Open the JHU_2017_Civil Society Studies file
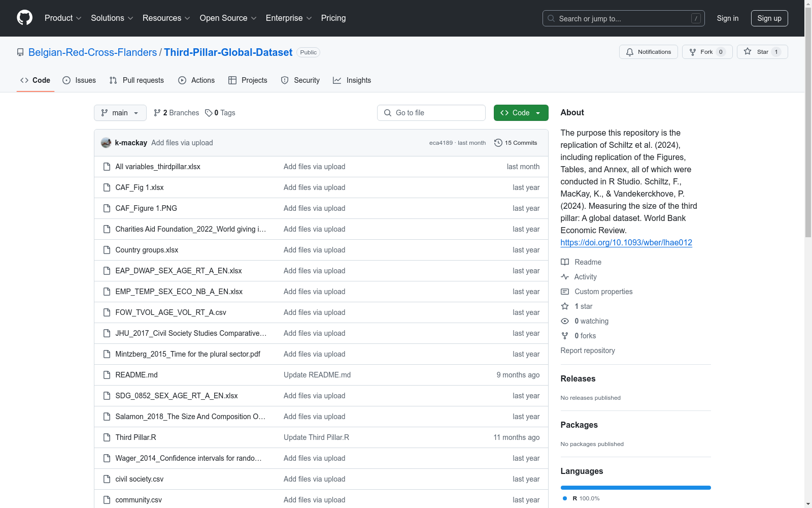Image resolution: width=812 pixels, height=508 pixels. [191, 333]
